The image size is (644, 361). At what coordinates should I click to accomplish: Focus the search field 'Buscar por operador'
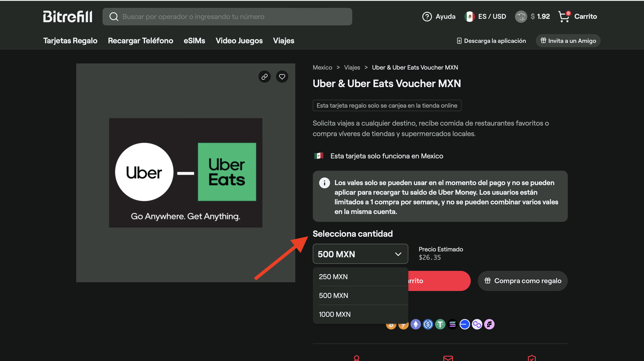click(227, 16)
